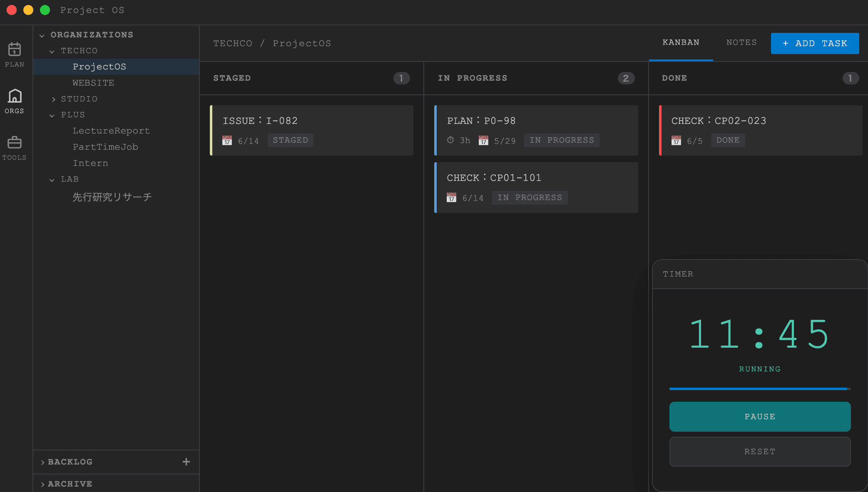Open the ISSUE I-082 card
Viewport: 868px width, 492px height.
point(311,130)
